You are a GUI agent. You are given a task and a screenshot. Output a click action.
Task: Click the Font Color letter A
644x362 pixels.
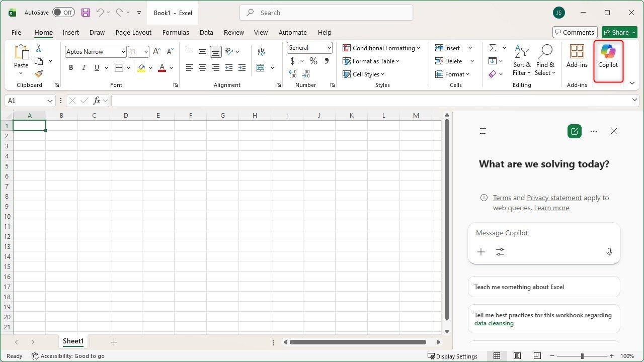point(162,68)
